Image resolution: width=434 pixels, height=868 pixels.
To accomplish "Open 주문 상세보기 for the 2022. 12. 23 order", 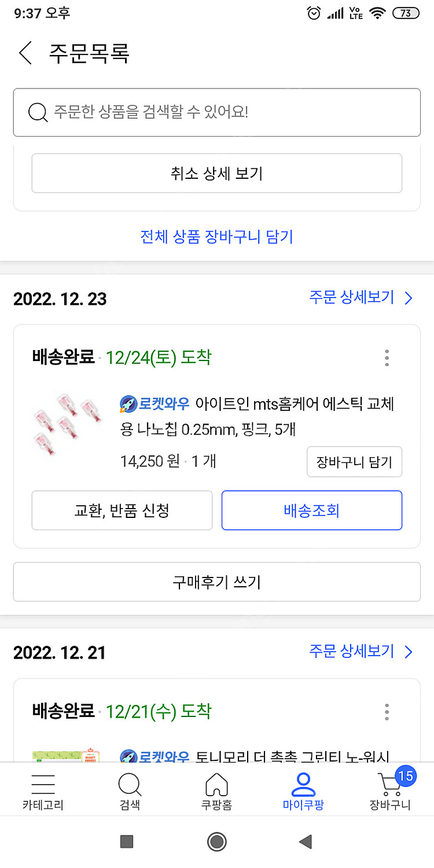I will [x=361, y=298].
